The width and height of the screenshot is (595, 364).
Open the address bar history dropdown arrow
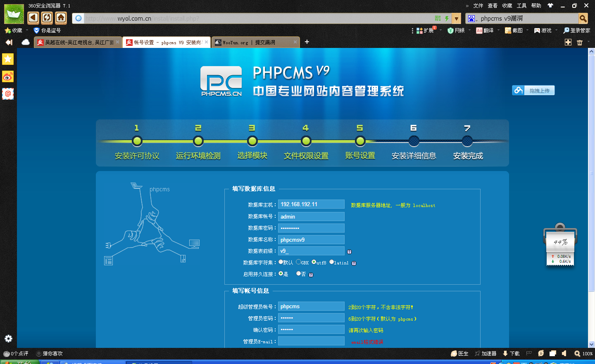point(456,19)
